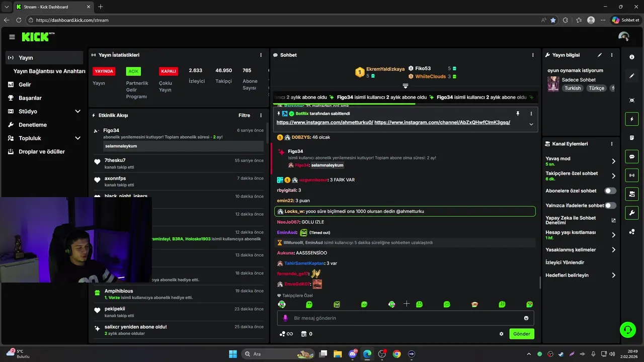Open the hamburger menu next to KICK logo
This screenshot has width=644, height=362.
point(12,37)
